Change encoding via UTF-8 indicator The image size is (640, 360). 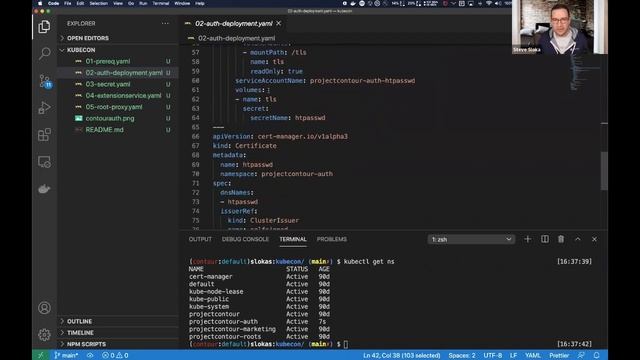(x=493, y=355)
